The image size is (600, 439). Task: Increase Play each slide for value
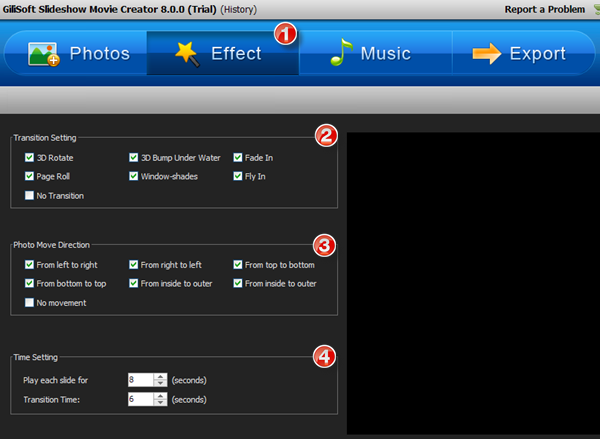coord(159,377)
